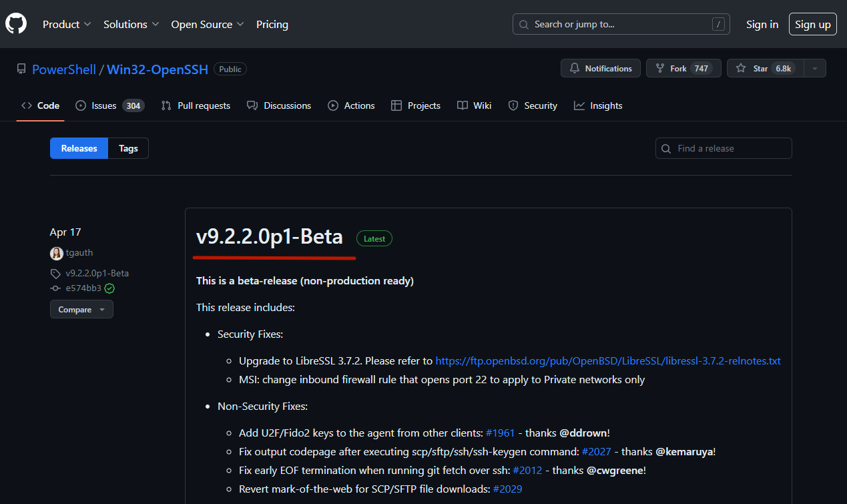This screenshot has width=847, height=504.
Task: Click the fork icon on Fork button
Action: click(660, 67)
